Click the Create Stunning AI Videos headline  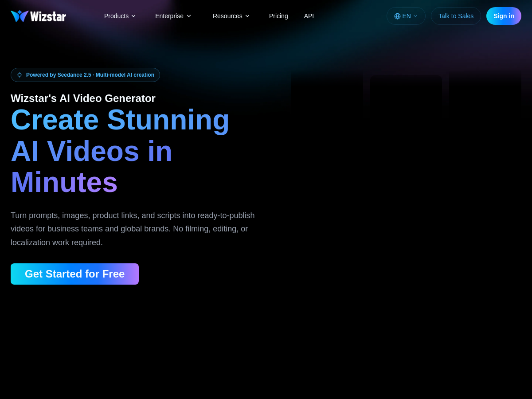coord(120,151)
